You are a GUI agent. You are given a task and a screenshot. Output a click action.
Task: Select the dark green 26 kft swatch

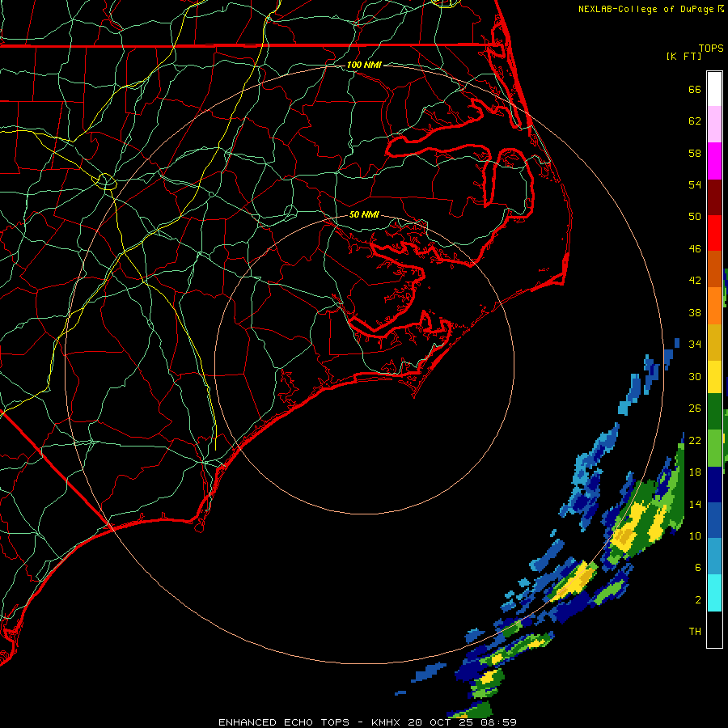click(714, 412)
